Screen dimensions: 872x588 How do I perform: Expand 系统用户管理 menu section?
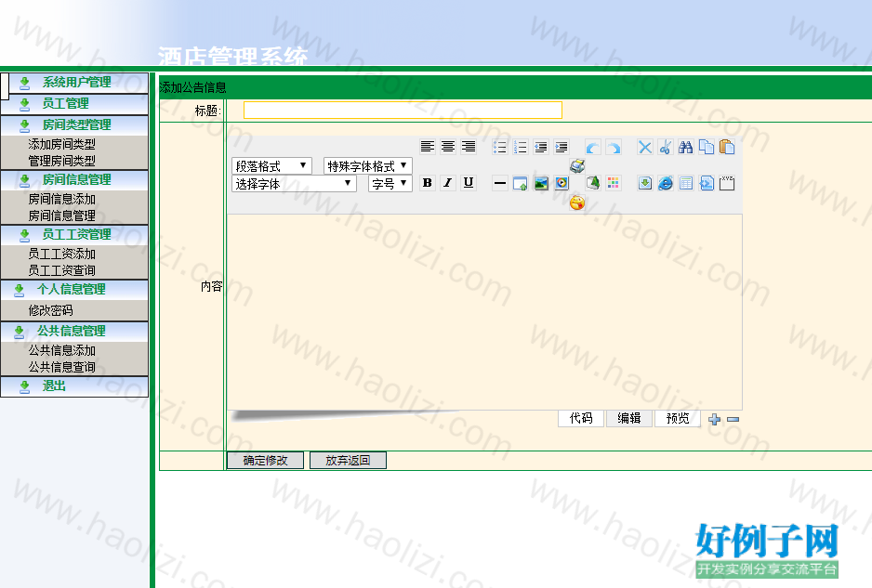(78, 83)
